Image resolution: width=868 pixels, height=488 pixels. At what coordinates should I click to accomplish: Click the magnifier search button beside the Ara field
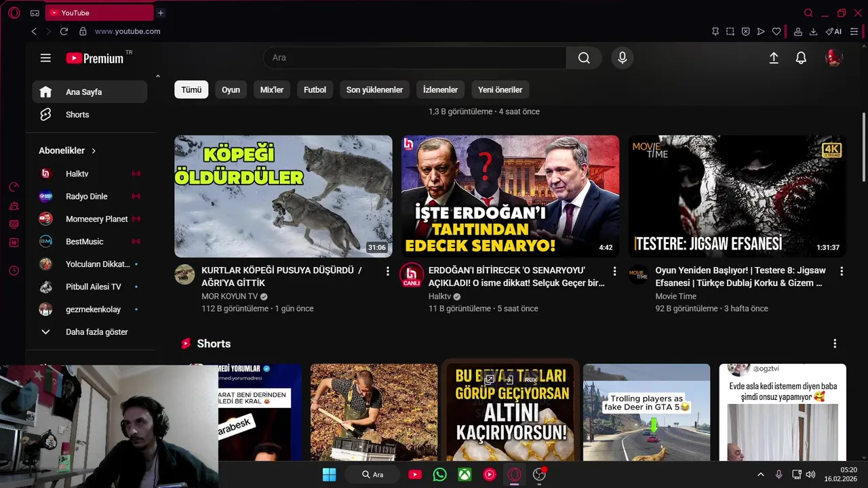584,58
